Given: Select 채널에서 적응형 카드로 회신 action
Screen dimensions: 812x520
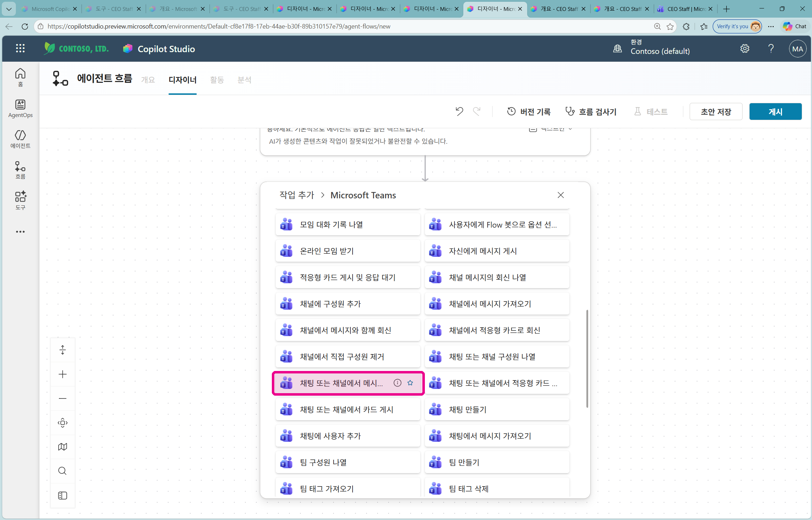Looking at the screenshot, I should click(x=497, y=330).
